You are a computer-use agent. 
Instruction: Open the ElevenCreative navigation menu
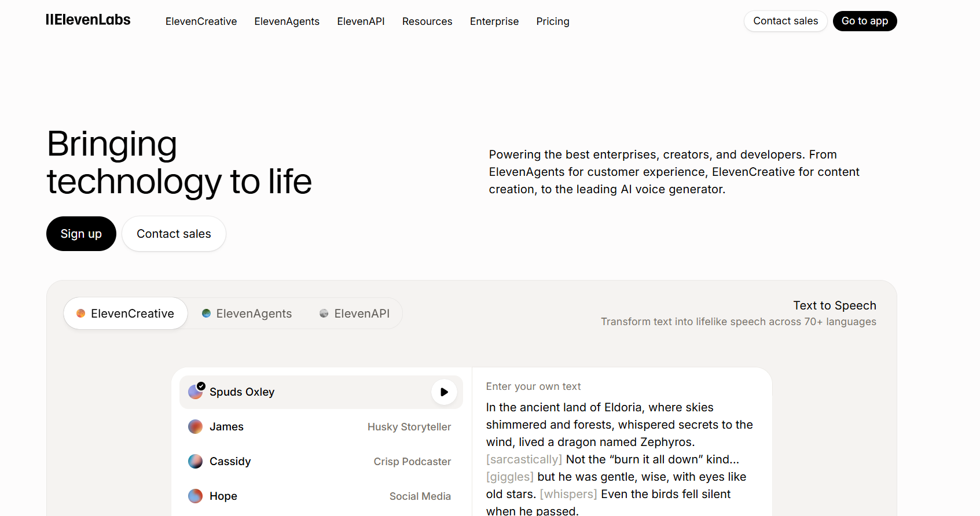pyautogui.click(x=201, y=21)
